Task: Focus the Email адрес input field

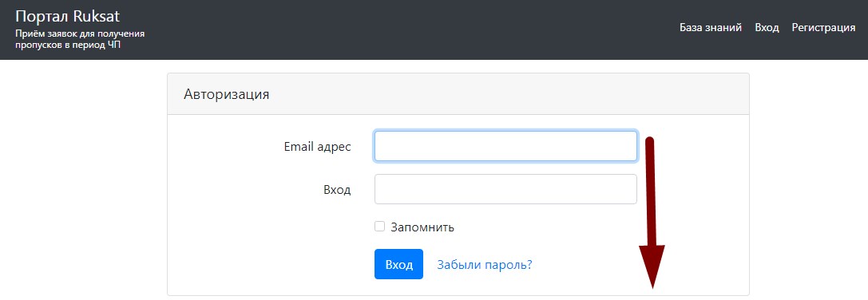Action: point(505,146)
